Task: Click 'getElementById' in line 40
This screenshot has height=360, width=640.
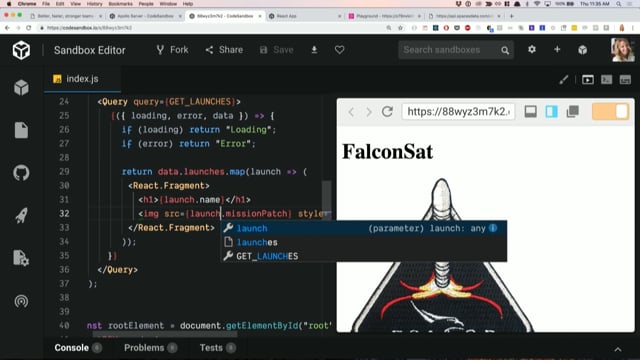Action: pyautogui.click(x=262, y=326)
